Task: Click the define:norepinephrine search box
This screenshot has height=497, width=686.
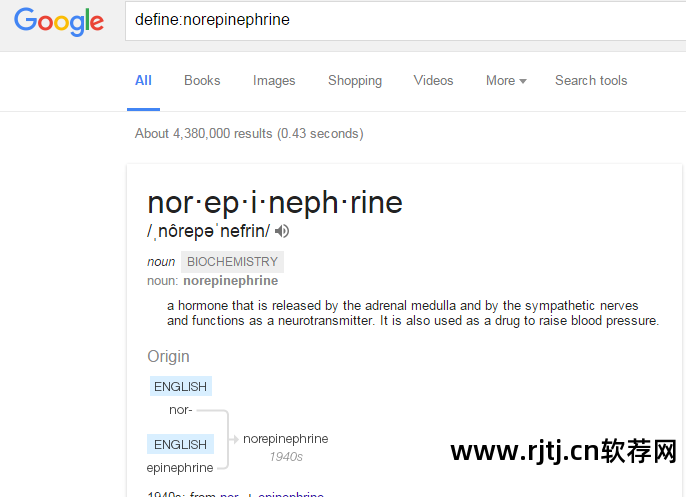Action: pyautogui.click(x=406, y=21)
